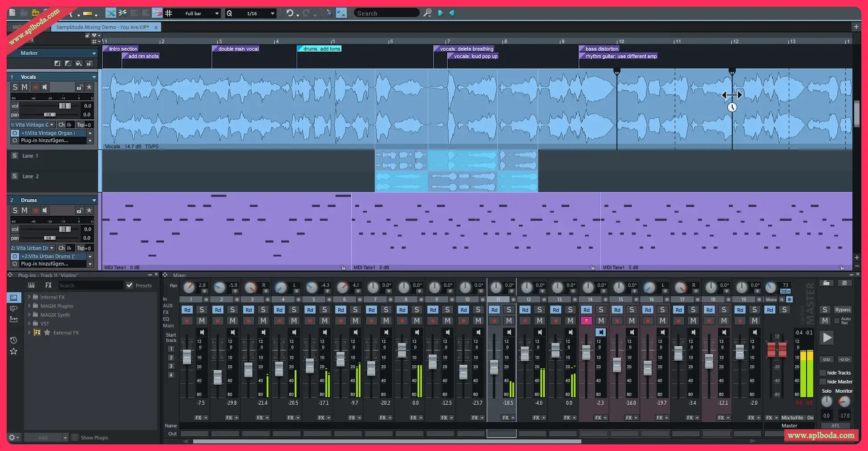Mute the Vocals track
This screenshot has height=451, width=868.
pyautogui.click(x=24, y=87)
